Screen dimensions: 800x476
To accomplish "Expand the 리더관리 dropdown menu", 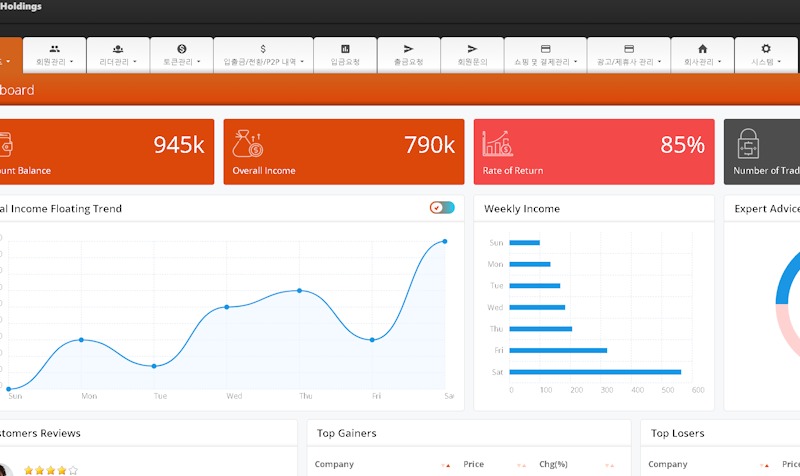I will pyautogui.click(x=118, y=55).
